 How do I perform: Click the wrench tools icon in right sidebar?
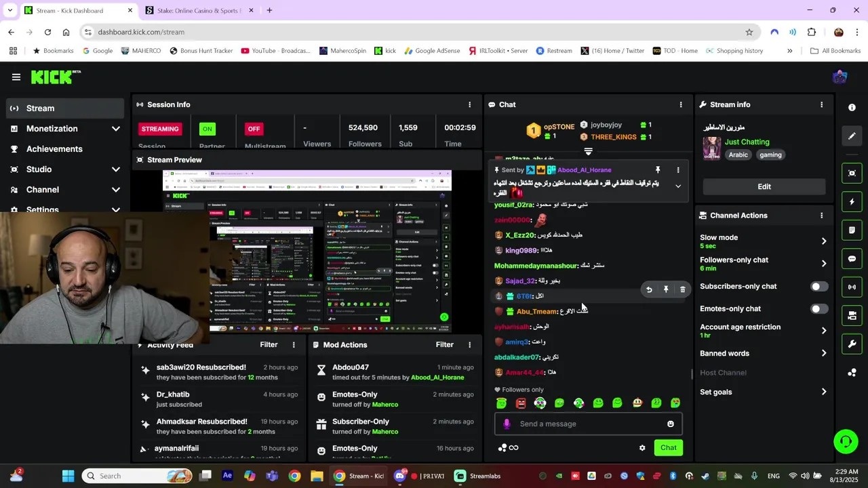coord(852,344)
